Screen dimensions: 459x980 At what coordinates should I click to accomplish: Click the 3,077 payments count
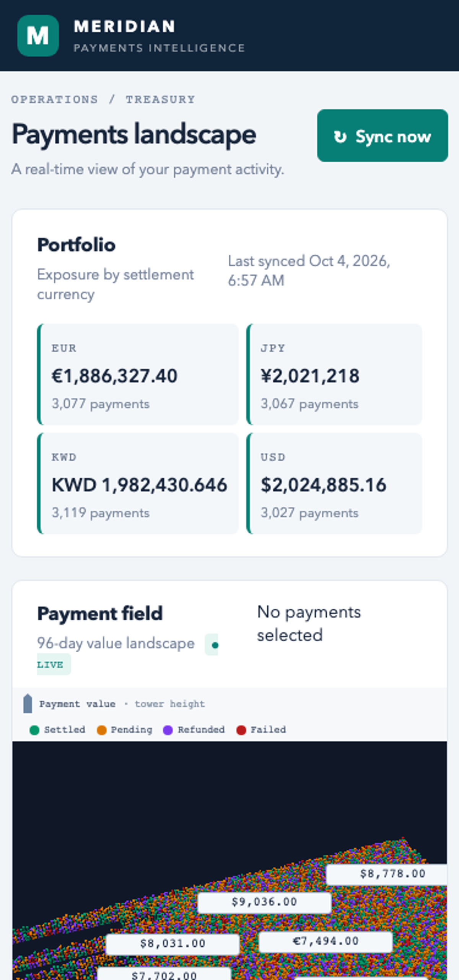(x=101, y=404)
